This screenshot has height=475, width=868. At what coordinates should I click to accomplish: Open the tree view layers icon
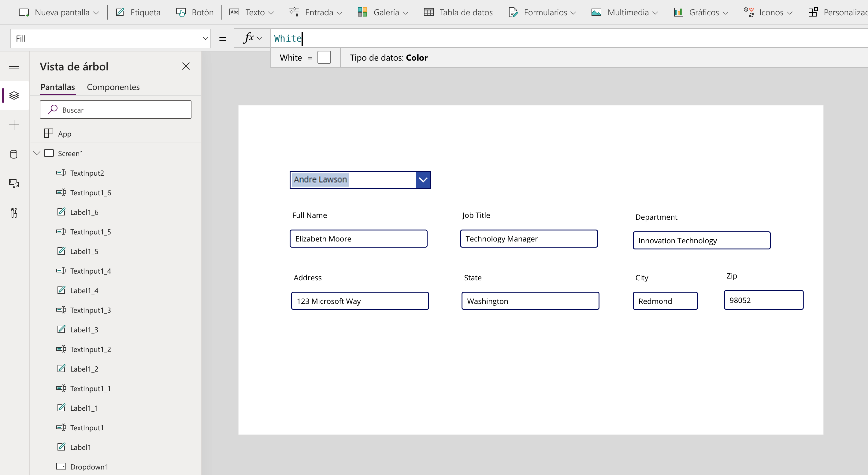[x=14, y=95]
